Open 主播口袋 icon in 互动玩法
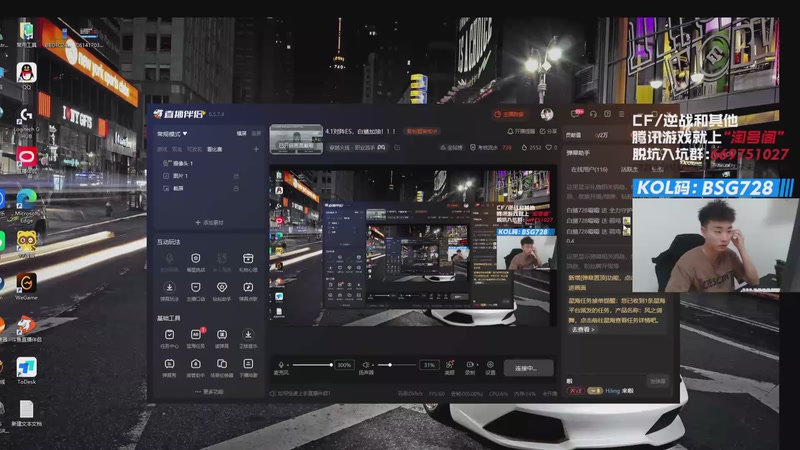800x450 pixels. pyautogui.click(x=195, y=291)
